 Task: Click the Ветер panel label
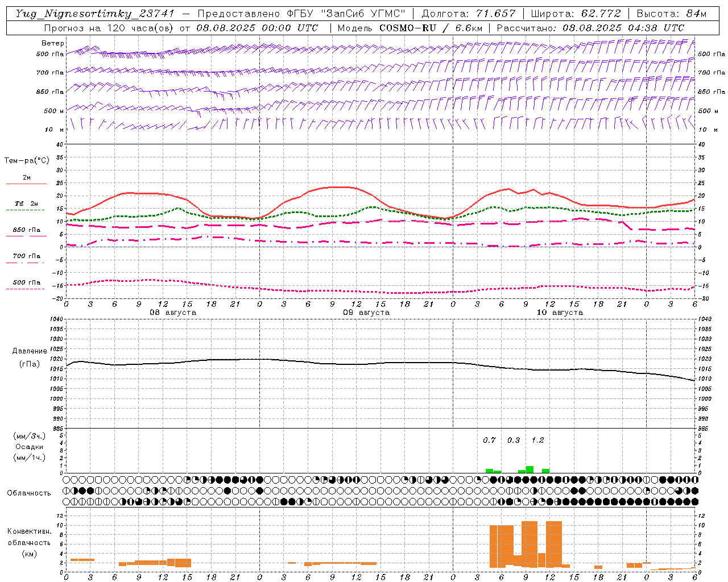[x=53, y=43]
